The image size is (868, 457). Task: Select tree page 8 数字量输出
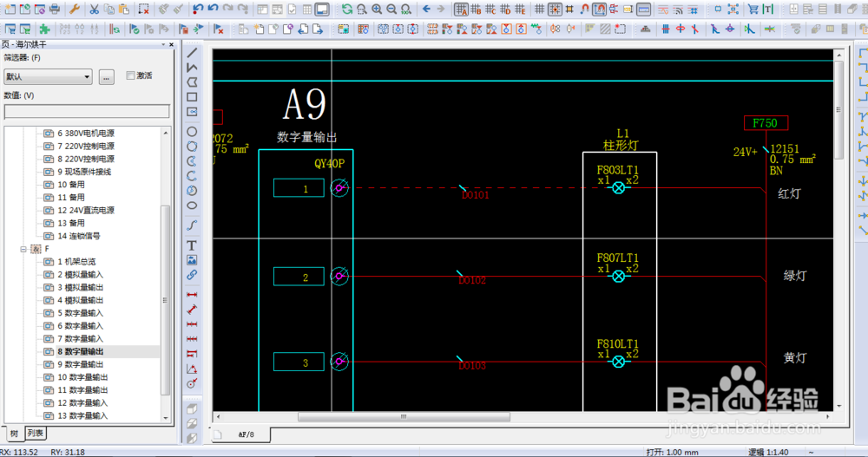[x=81, y=351]
